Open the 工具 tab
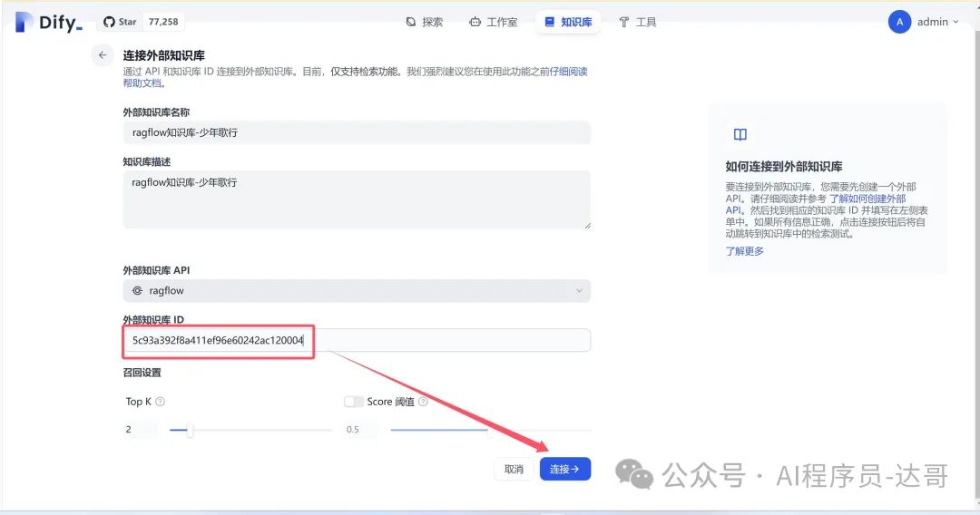The image size is (980, 515). coord(638,22)
